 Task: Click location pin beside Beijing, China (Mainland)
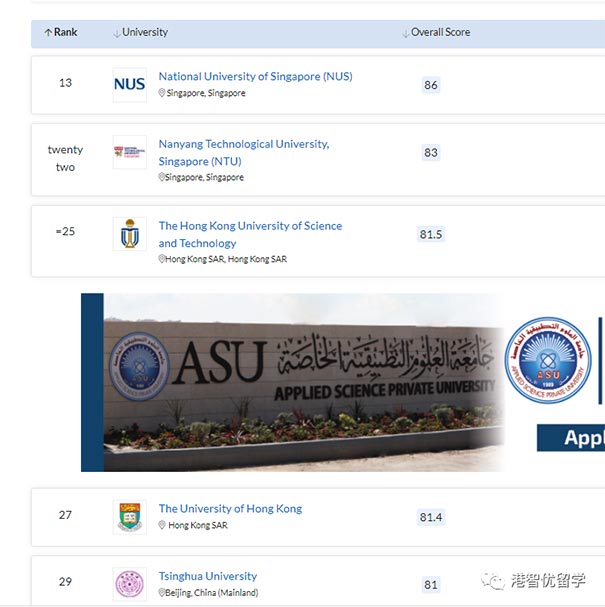pos(162,593)
